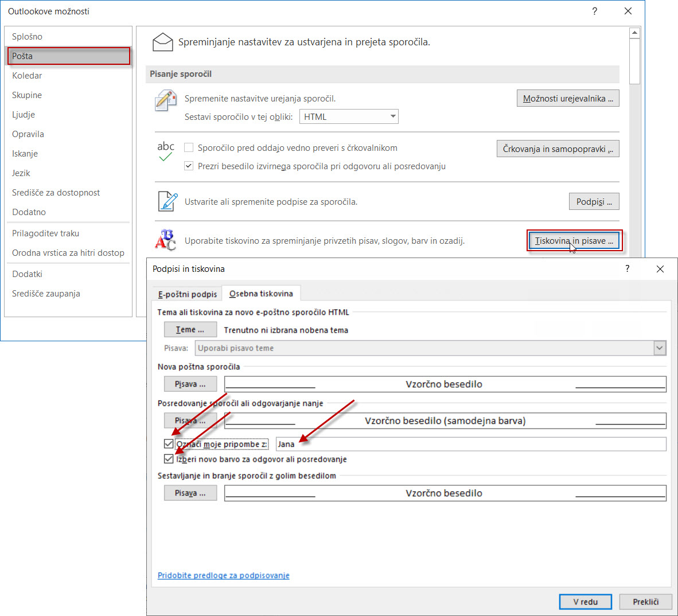Switch to E-poštni podpis tab
Viewport: 678px width, 616px height.
(x=188, y=294)
